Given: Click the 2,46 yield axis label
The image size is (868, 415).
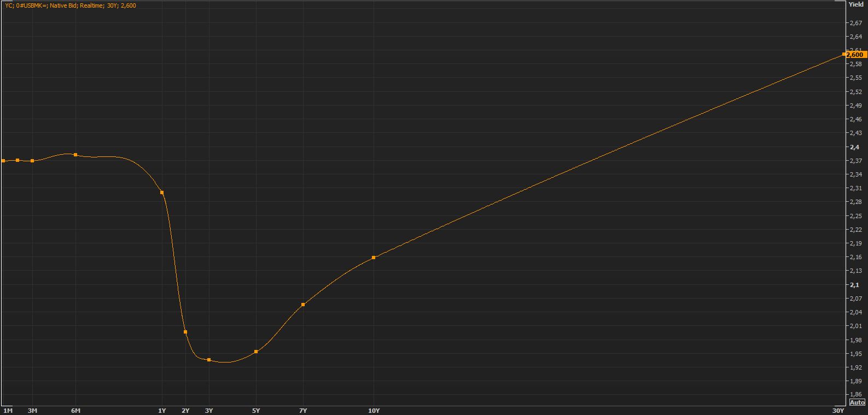Looking at the screenshot, I should 855,119.
